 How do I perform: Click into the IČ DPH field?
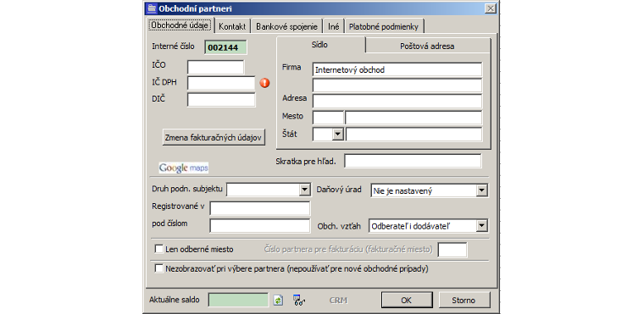(x=221, y=83)
